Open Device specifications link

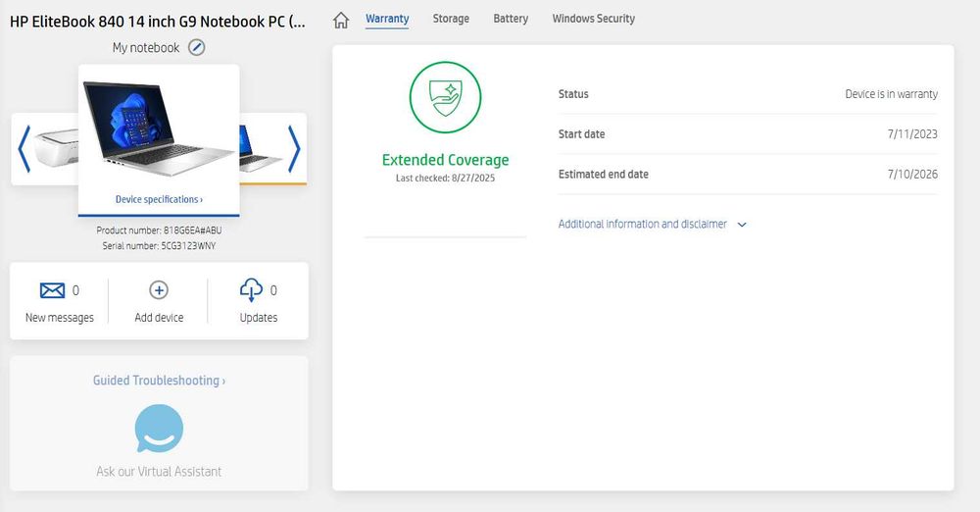159,199
